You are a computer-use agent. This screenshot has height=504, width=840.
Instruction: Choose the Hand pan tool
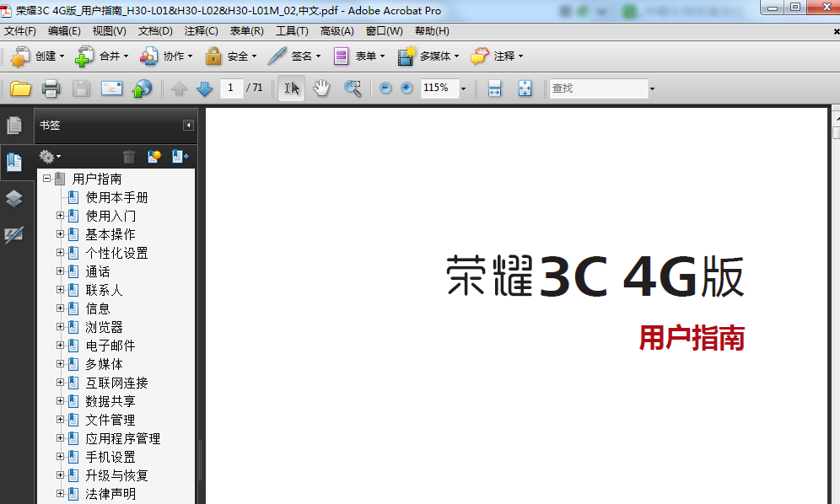click(321, 88)
